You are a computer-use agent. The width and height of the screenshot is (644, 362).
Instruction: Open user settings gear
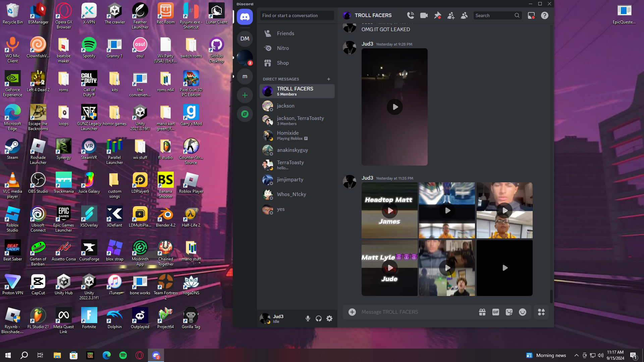(329, 318)
